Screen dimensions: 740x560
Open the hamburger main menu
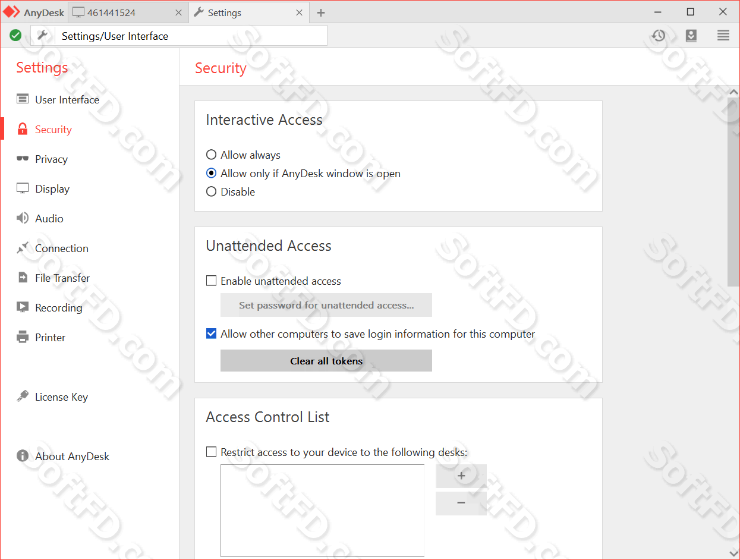pyautogui.click(x=723, y=36)
